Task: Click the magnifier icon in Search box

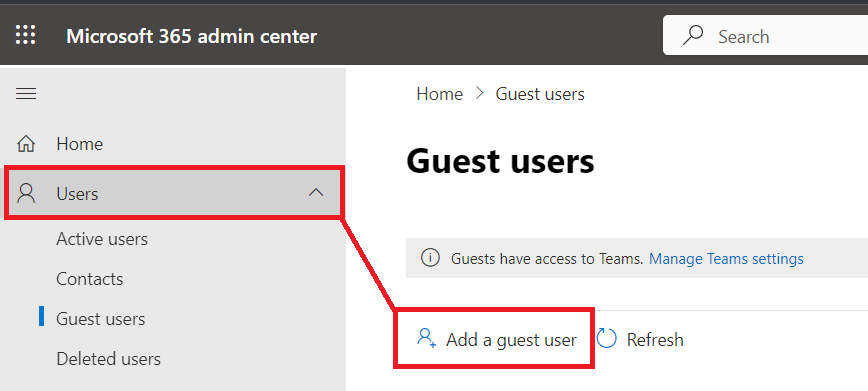Action: (x=693, y=35)
